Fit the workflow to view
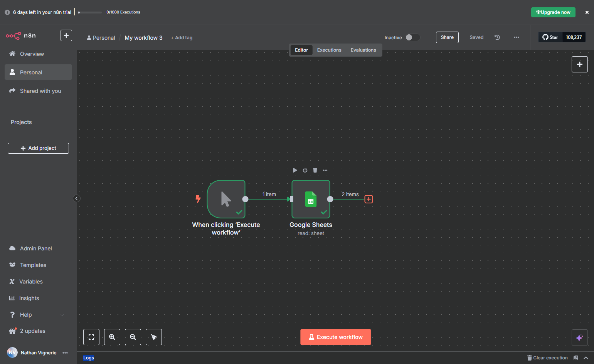The image size is (594, 364). click(91, 337)
